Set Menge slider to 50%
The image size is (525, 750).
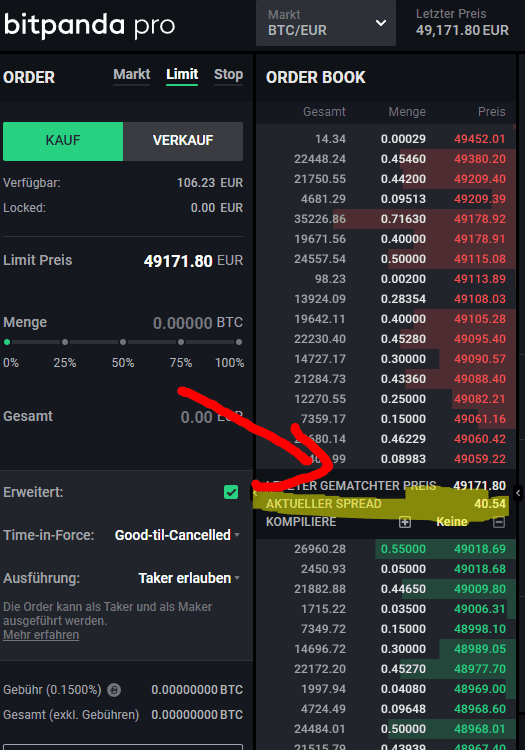[x=123, y=342]
